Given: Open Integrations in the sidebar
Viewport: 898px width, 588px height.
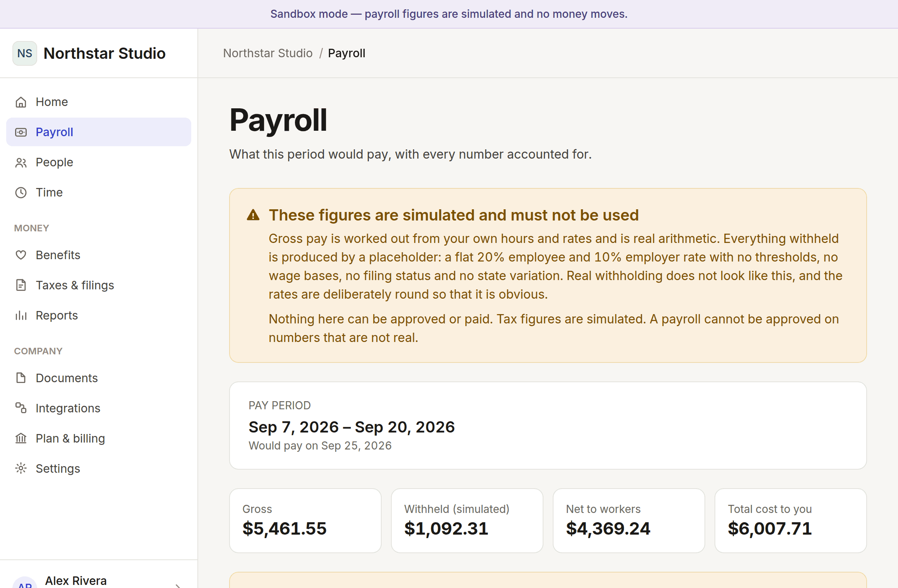Looking at the screenshot, I should click(x=99, y=409).
